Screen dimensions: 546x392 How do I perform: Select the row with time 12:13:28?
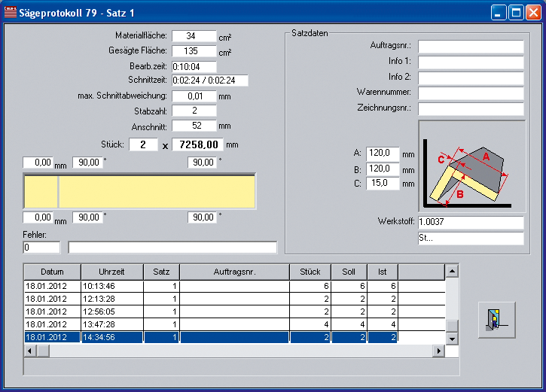point(235,299)
